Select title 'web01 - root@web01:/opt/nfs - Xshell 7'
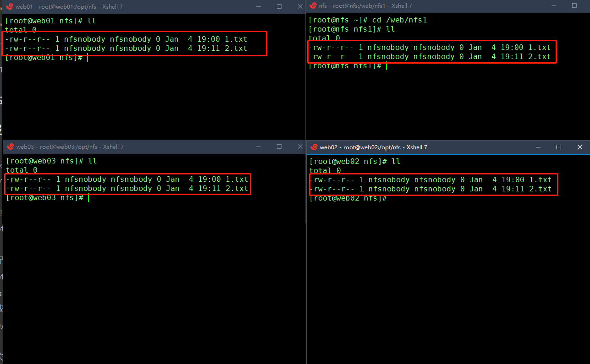The width and height of the screenshot is (590, 364). point(69,6)
